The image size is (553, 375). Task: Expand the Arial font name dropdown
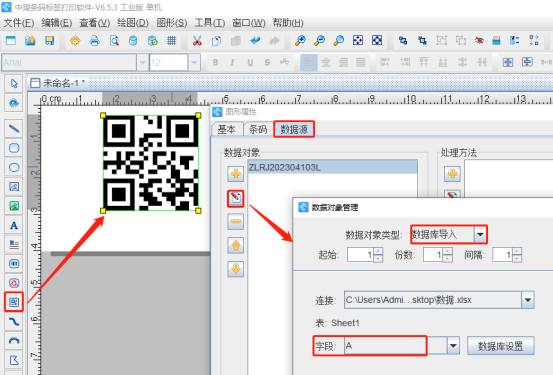pyautogui.click(x=142, y=63)
